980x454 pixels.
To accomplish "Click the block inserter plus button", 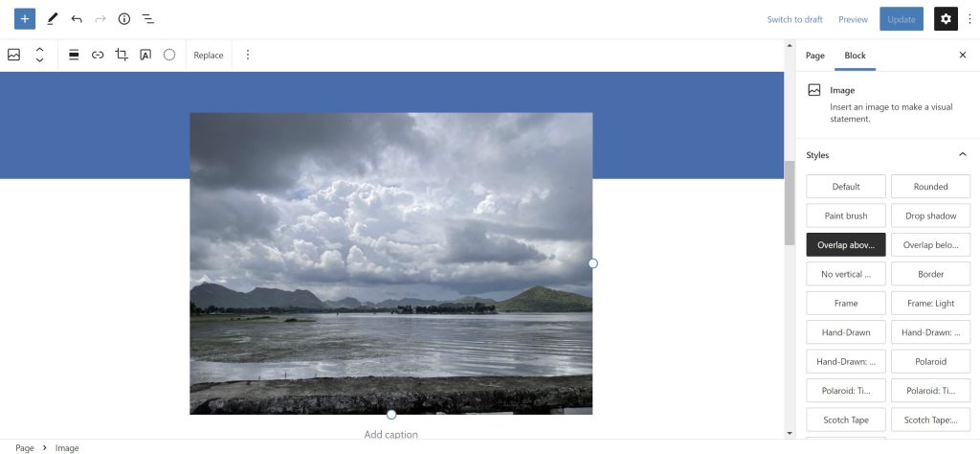I will [x=25, y=19].
